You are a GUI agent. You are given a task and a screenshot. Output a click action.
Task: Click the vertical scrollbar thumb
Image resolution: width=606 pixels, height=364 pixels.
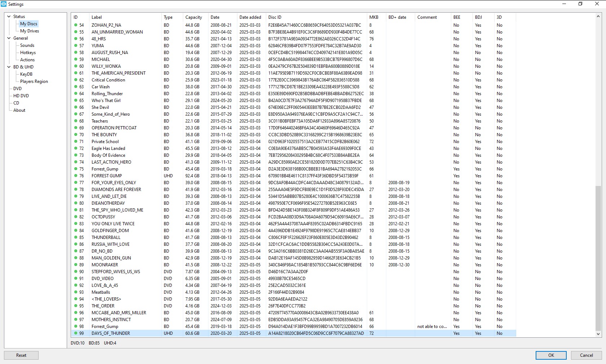coord(598,258)
